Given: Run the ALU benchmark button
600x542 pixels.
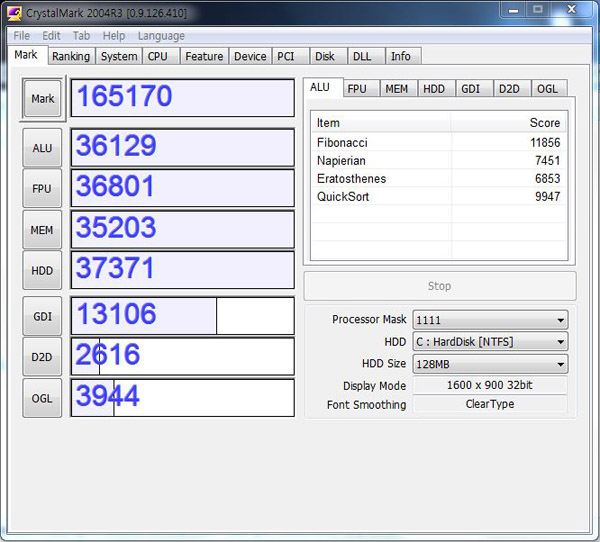Looking at the screenshot, I should pos(42,148).
